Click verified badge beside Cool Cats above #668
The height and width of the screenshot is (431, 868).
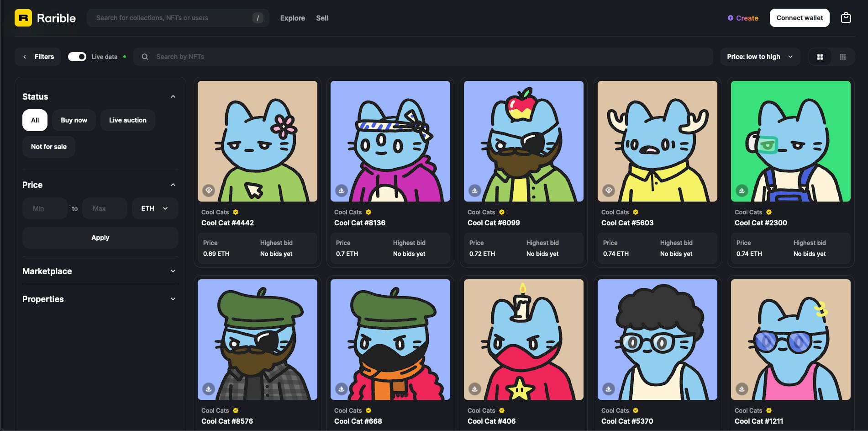(368, 410)
